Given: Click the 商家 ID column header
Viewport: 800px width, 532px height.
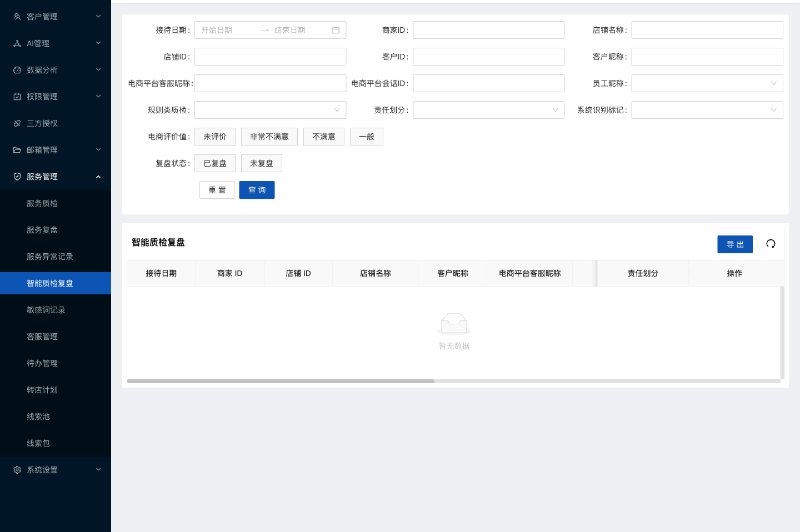Looking at the screenshot, I should [229, 273].
